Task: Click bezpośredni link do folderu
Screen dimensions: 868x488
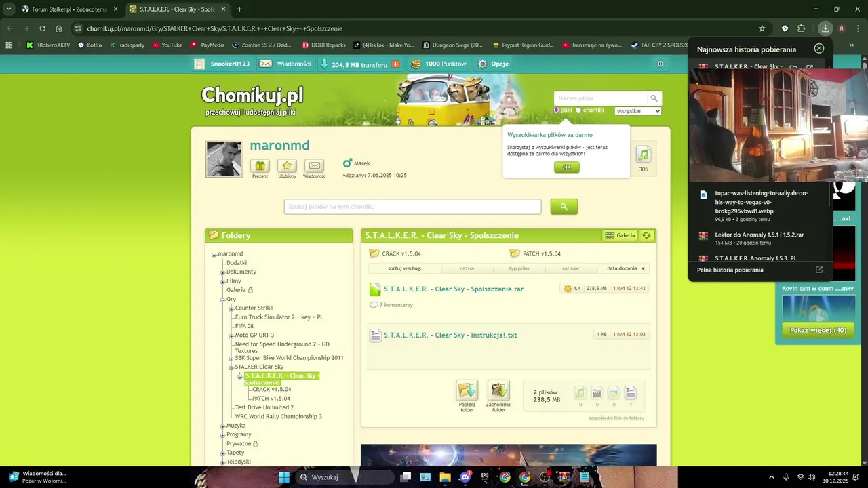Action: click(x=616, y=418)
